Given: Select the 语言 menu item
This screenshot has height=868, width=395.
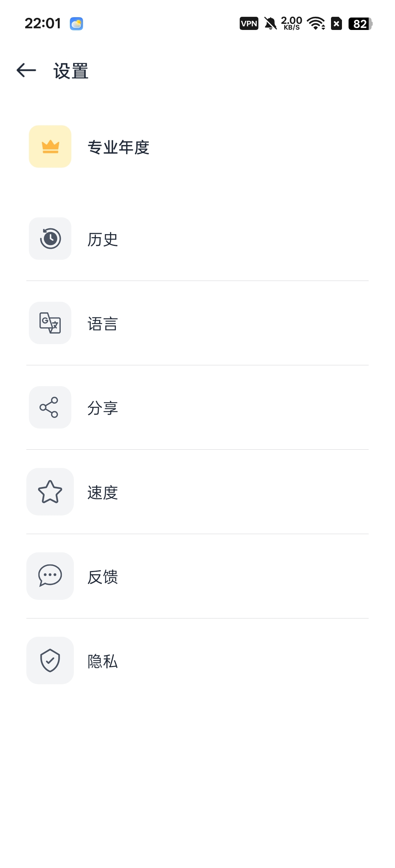Looking at the screenshot, I should [x=197, y=323].
